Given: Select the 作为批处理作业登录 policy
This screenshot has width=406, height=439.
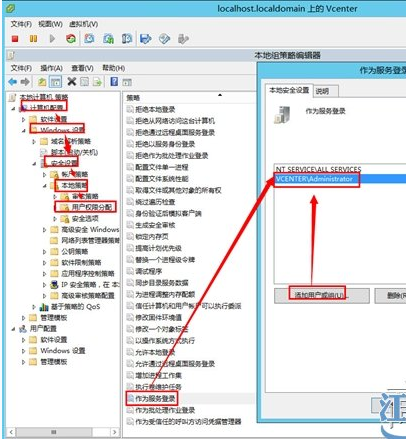Looking at the screenshot, I should [165, 410].
